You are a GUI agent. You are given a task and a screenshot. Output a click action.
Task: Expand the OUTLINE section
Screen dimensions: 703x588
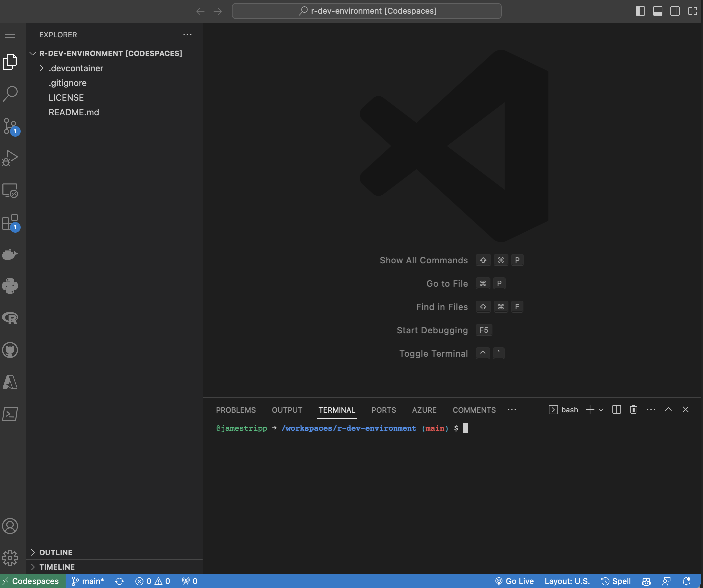pyautogui.click(x=56, y=552)
